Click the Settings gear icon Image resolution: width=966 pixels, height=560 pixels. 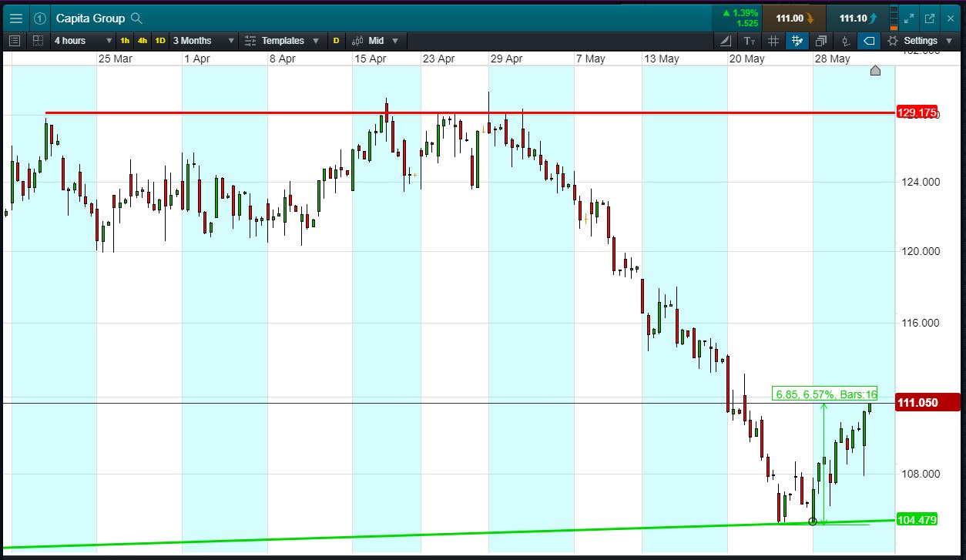tap(893, 40)
